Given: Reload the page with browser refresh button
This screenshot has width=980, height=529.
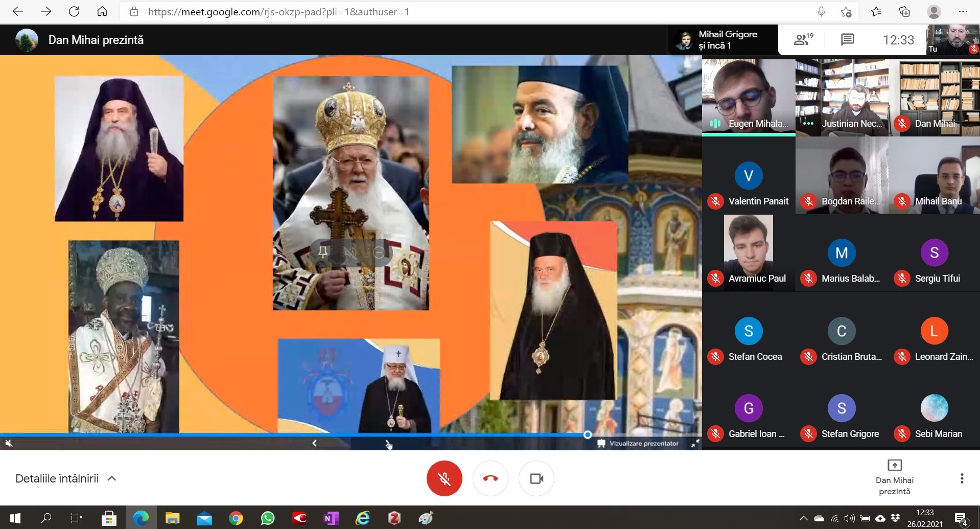Looking at the screenshot, I should click(74, 12).
